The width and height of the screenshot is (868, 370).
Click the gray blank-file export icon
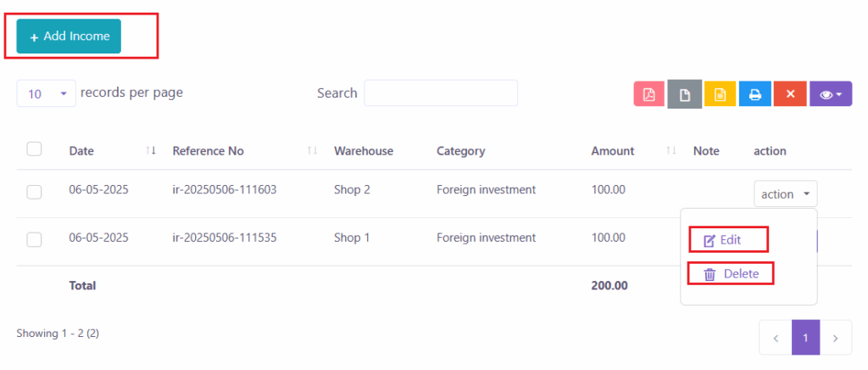[x=684, y=94]
